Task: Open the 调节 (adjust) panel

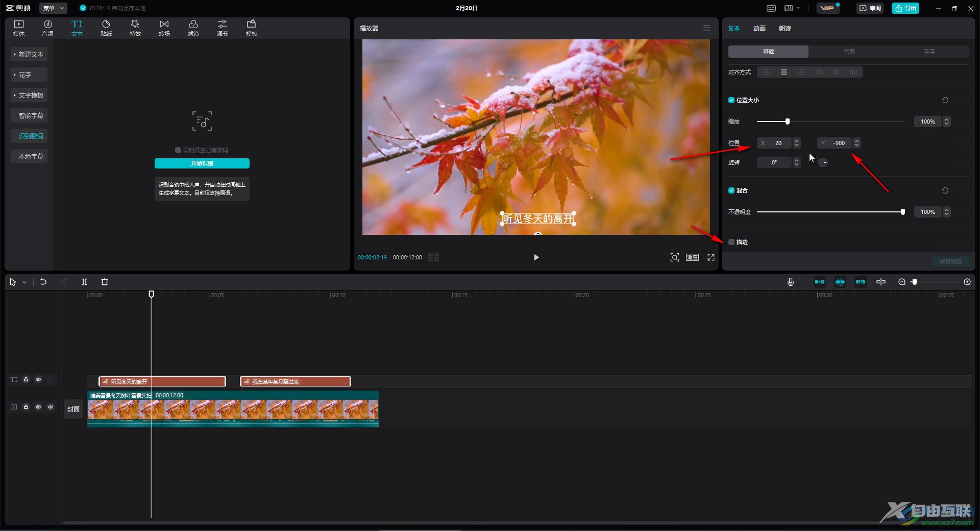Action: tap(223, 28)
